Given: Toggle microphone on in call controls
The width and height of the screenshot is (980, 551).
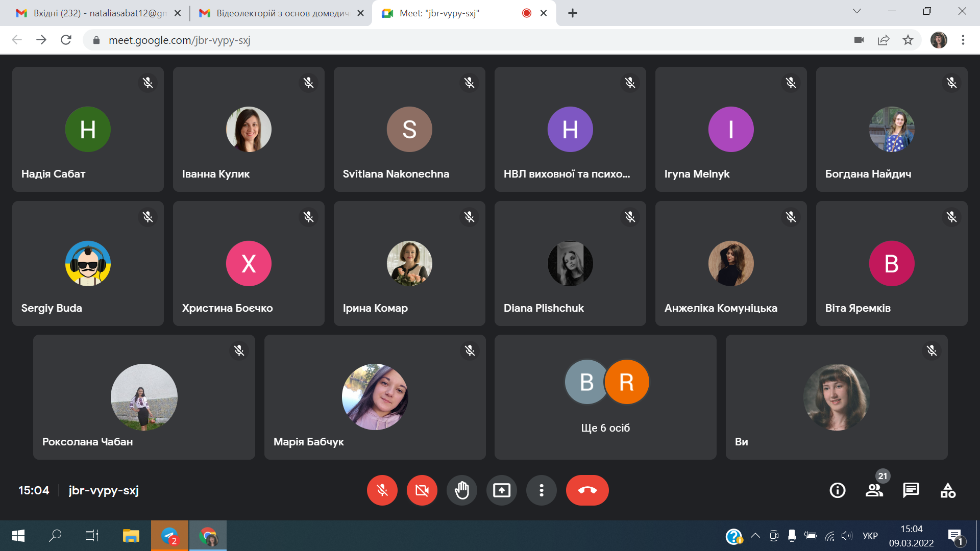Looking at the screenshot, I should (x=382, y=490).
